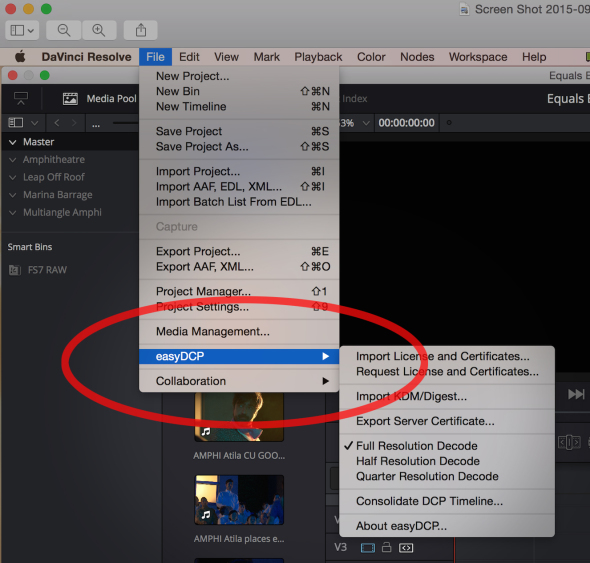Image resolution: width=590 pixels, height=563 pixels.
Task: Choose Save Project
Action: coord(239,131)
